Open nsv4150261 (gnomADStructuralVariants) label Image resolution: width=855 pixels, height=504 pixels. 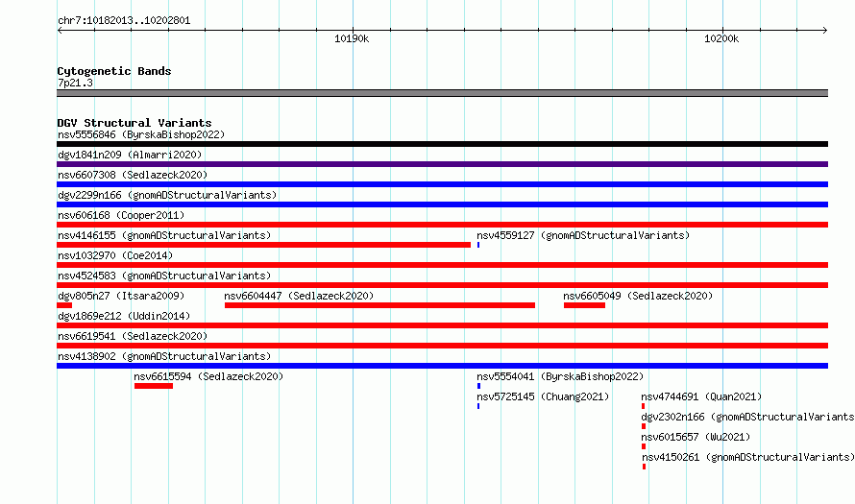[x=748, y=457]
